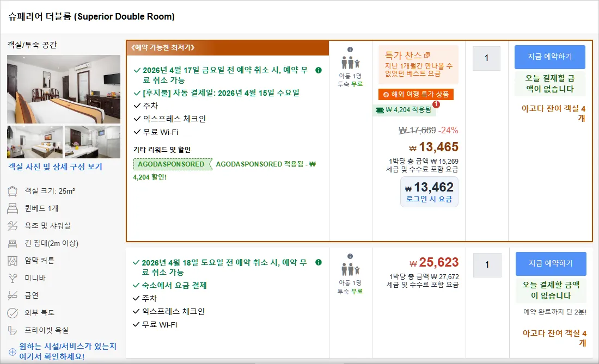Click 지금 예약하기 for the ₩13,465 offer
The image size is (599, 364).
coord(550,57)
